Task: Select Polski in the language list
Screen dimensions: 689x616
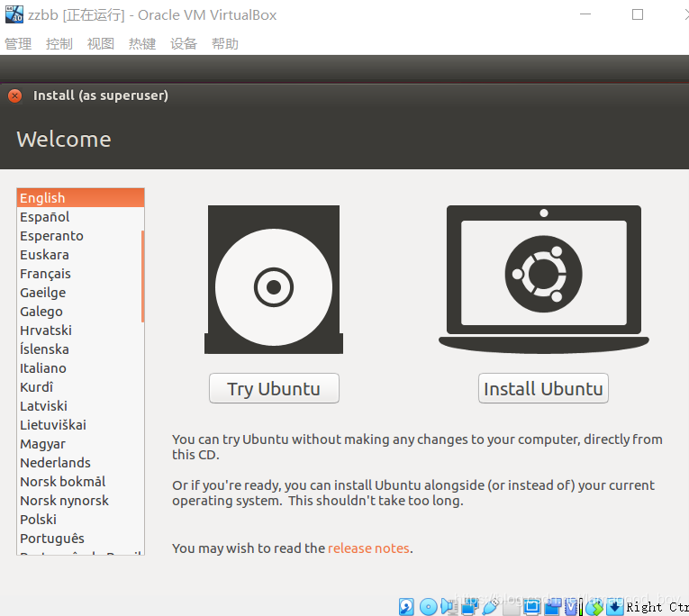Action: (80, 519)
